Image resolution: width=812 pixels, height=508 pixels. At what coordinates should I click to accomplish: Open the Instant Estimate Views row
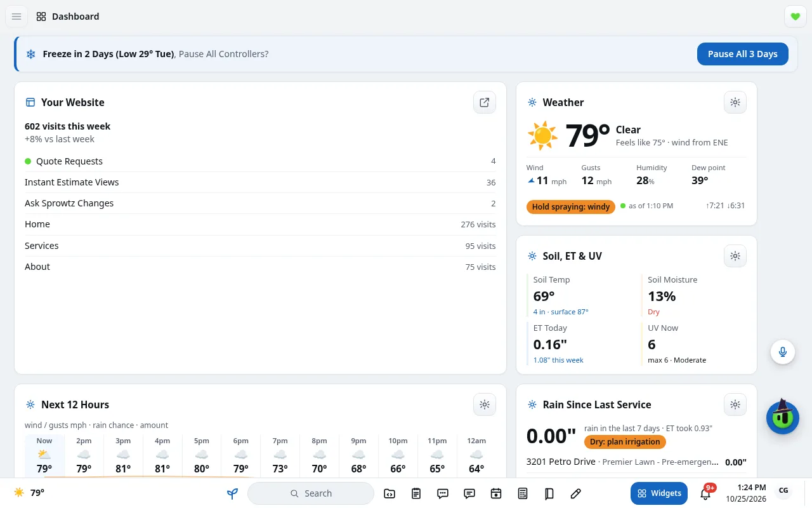(x=260, y=182)
